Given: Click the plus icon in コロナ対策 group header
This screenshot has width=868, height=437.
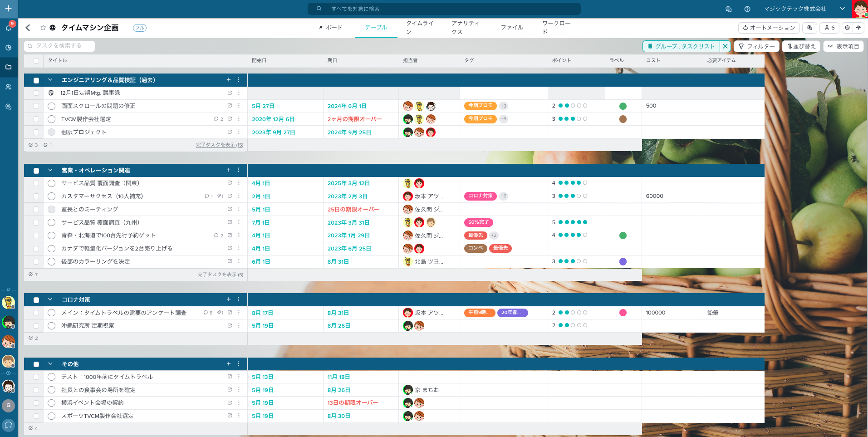Looking at the screenshot, I should click(x=229, y=300).
